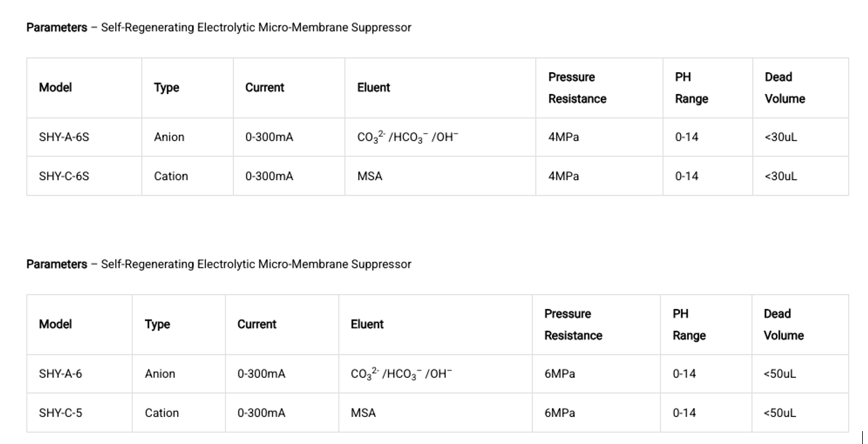Click the first table's Model header
868x444 pixels.
55,88
